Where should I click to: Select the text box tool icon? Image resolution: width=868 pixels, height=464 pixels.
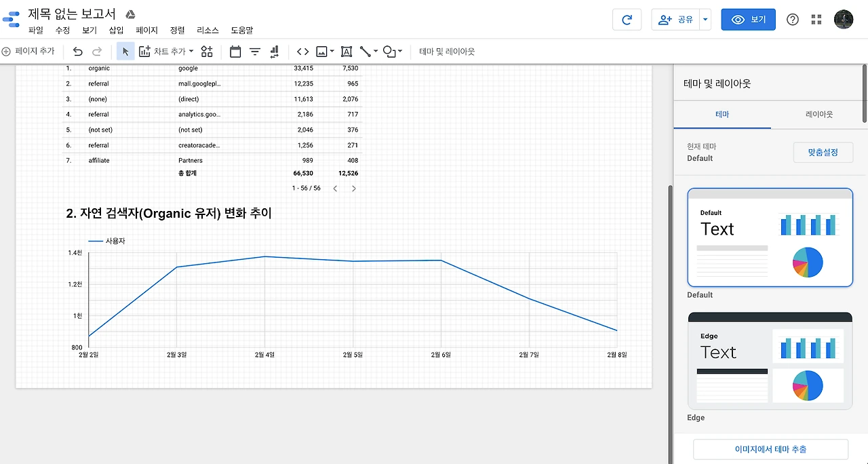pyautogui.click(x=347, y=52)
